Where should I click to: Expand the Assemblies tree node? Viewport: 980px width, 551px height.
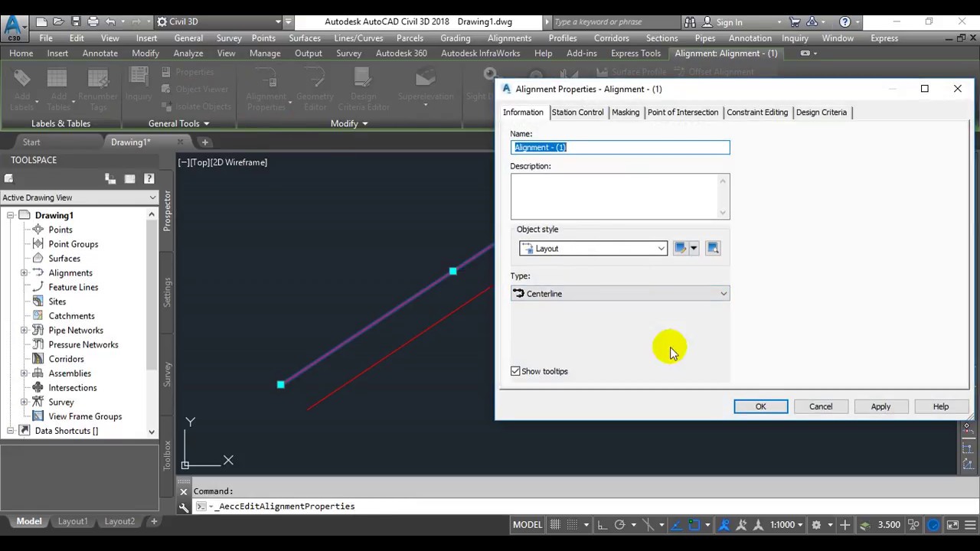point(24,373)
